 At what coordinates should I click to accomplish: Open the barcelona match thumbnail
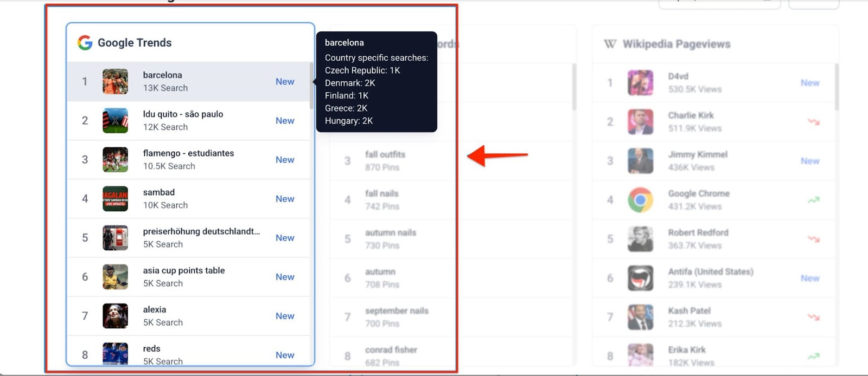[116, 82]
